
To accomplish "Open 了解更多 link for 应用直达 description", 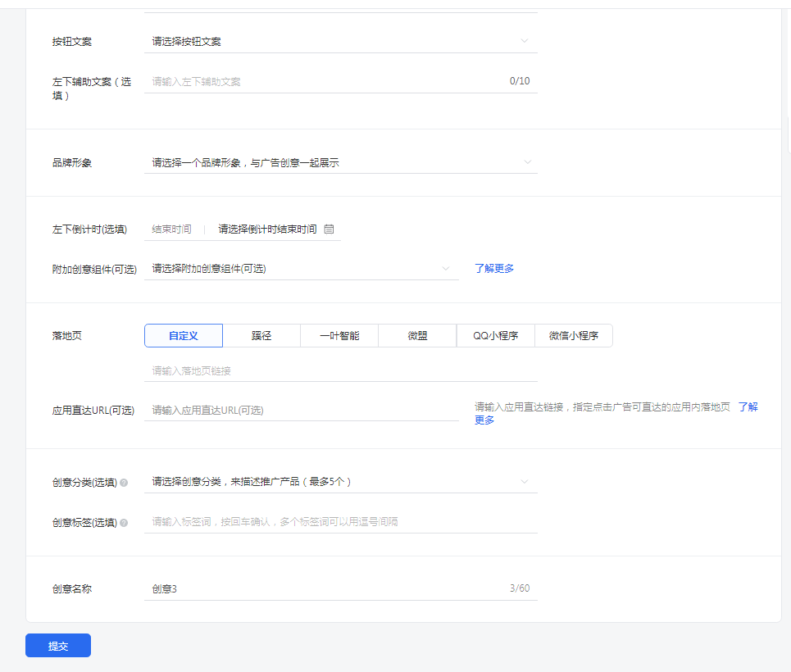I will coord(747,407).
